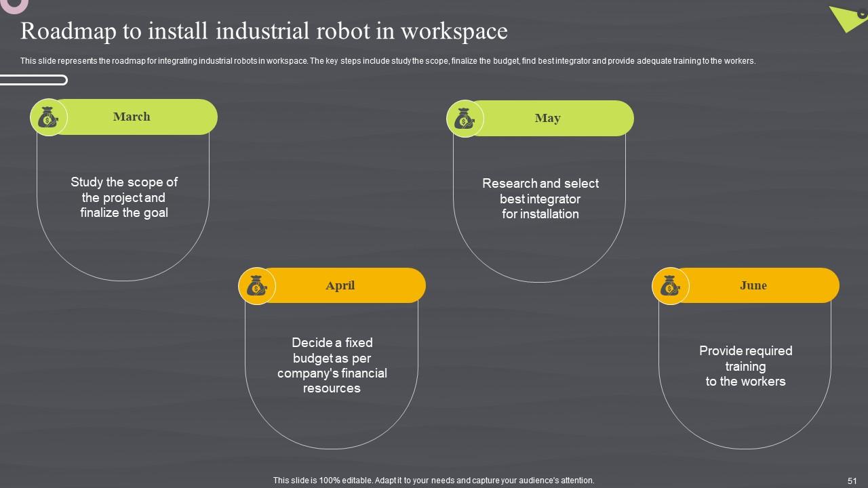Click the slide description subtitle text

point(387,61)
